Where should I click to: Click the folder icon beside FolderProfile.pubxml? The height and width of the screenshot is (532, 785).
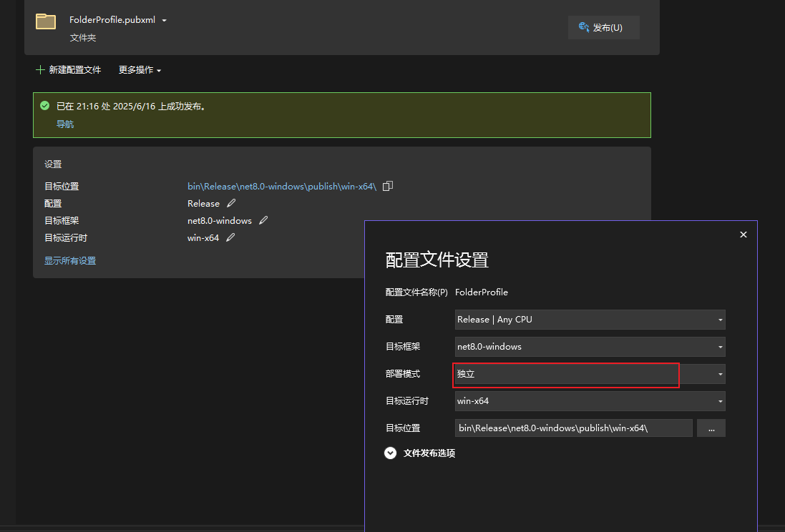[x=46, y=21]
